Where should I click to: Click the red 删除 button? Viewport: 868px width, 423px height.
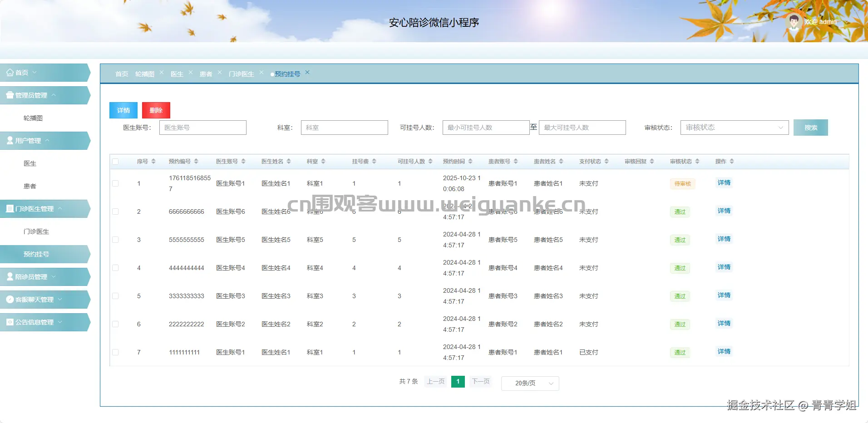156,110
